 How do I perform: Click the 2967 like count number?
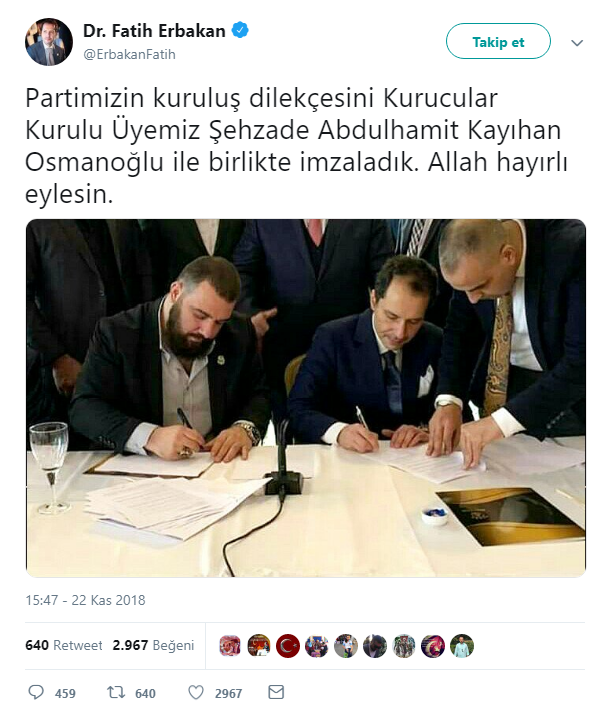228,693
